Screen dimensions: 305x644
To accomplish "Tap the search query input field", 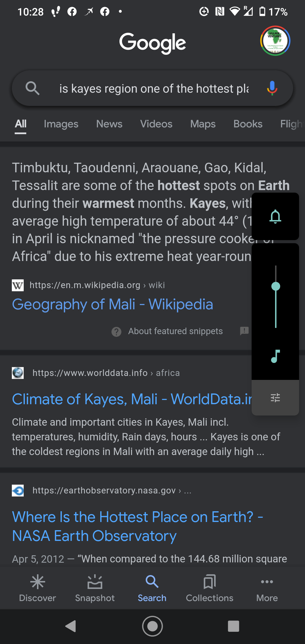I will 154,88.
